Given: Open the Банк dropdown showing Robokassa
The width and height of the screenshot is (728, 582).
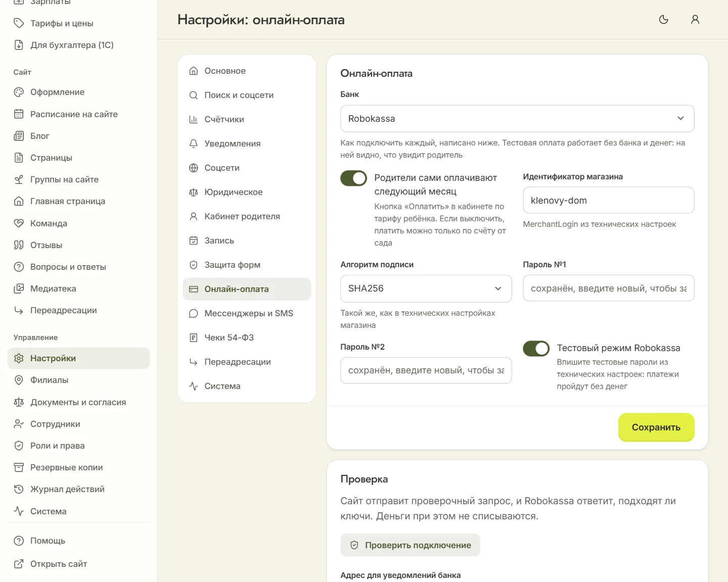Looking at the screenshot, I should pyautogui.click(x=517, y=119).
